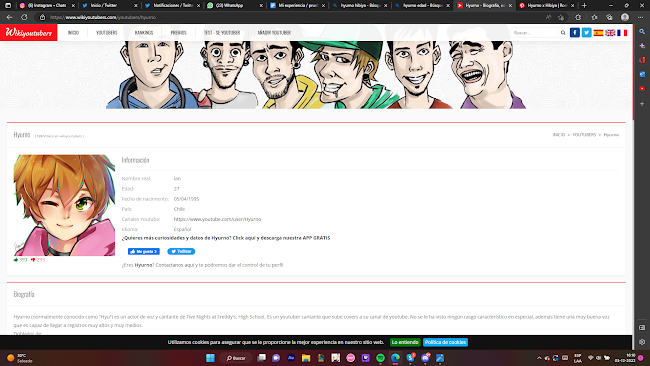The image size is (650, 366).
Task: Open the TEST - SÉ YOUTUBER menu item
Action: click(x=222, y=33)
